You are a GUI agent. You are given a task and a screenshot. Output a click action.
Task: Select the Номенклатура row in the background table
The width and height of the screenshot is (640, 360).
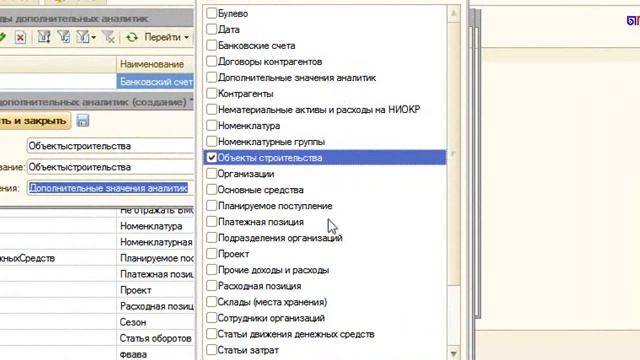tap(97, 226)
